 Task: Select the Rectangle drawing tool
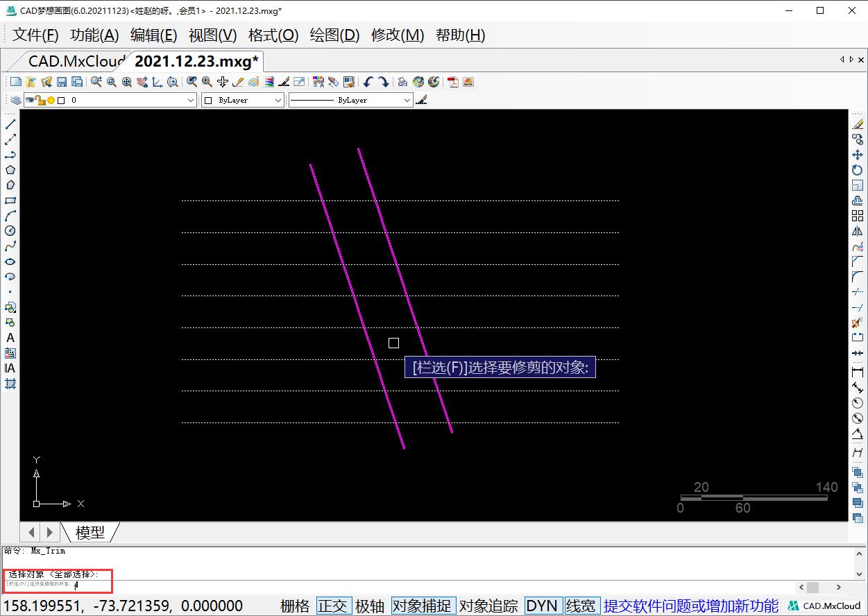point(9,200)
